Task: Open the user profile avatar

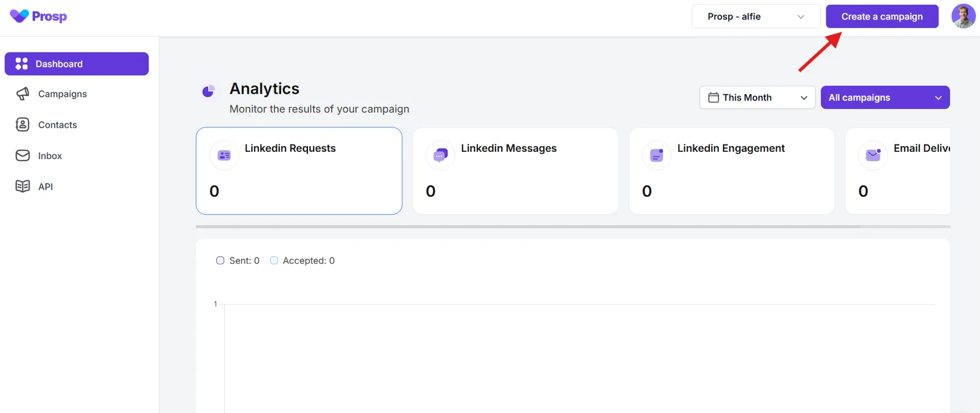Action: (x=963, y=17)
